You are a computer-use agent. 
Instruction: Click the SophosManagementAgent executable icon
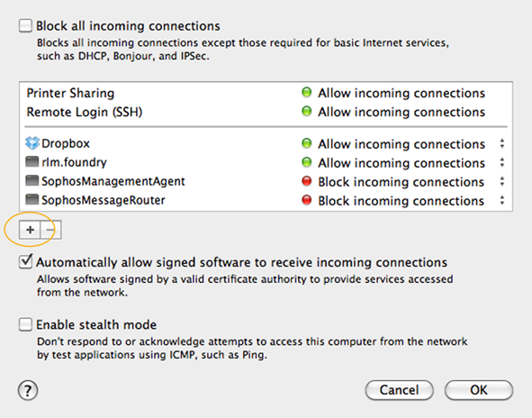[x=32, y=181]
